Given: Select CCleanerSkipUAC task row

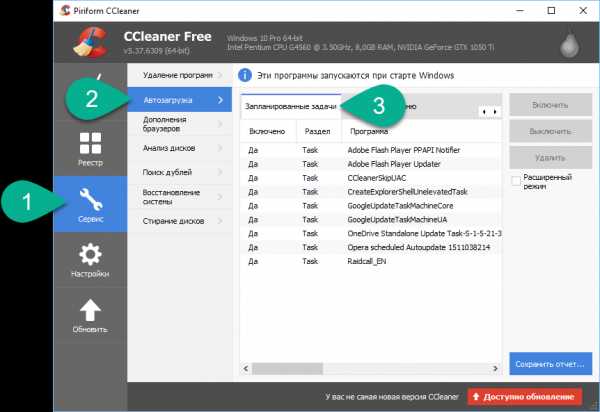Looking at the screenshot, I should (x=371, y=178).
